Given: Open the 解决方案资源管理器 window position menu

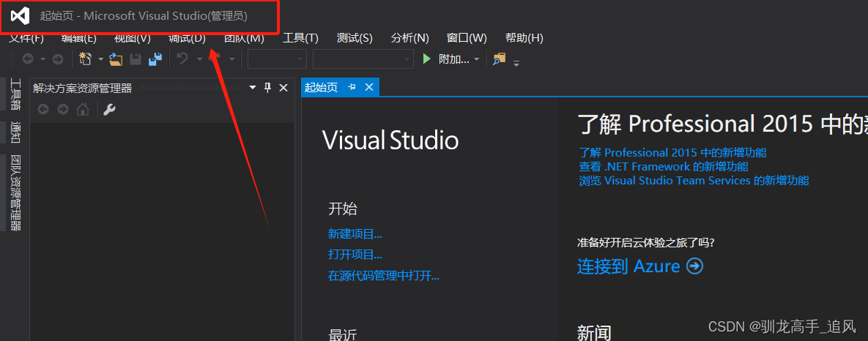Looking at the screenshot, I should pos(253,87).
